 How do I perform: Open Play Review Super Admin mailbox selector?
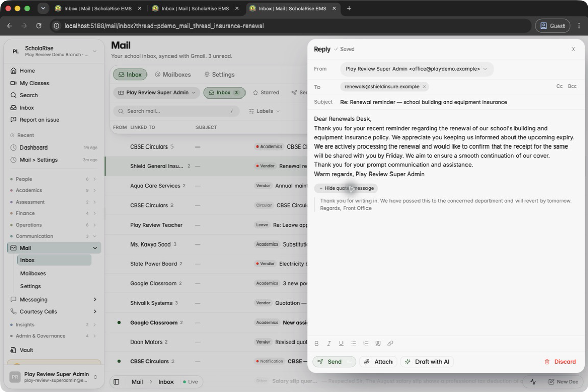coord(157,93)
